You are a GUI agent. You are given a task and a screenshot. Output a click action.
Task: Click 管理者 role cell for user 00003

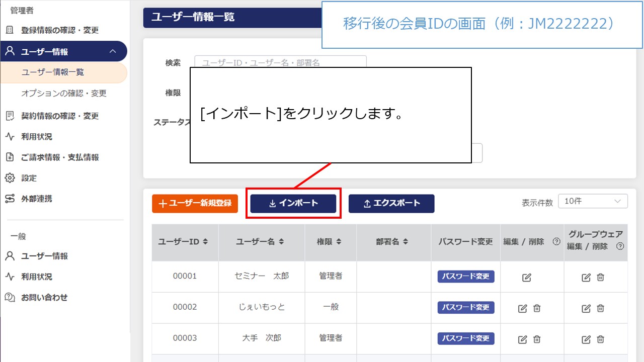(x=331, y=338)
